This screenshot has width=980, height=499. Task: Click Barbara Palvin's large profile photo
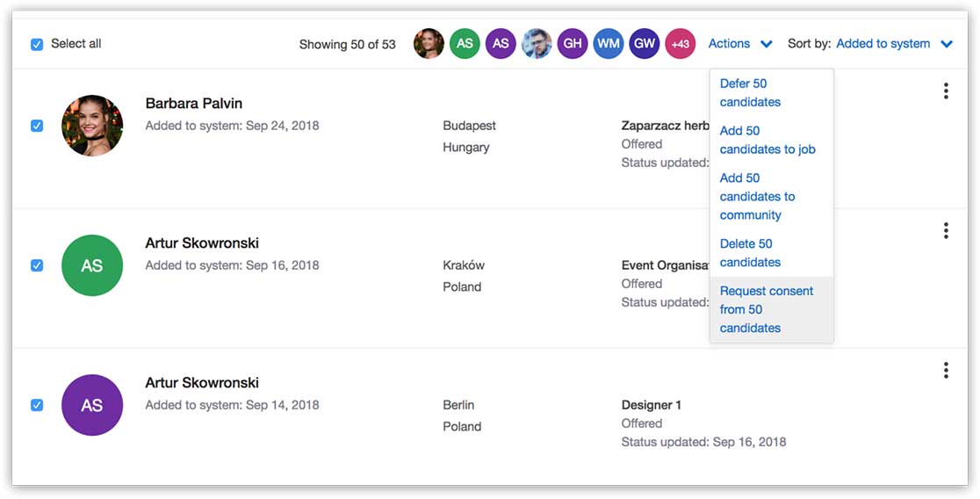point(92,126)
